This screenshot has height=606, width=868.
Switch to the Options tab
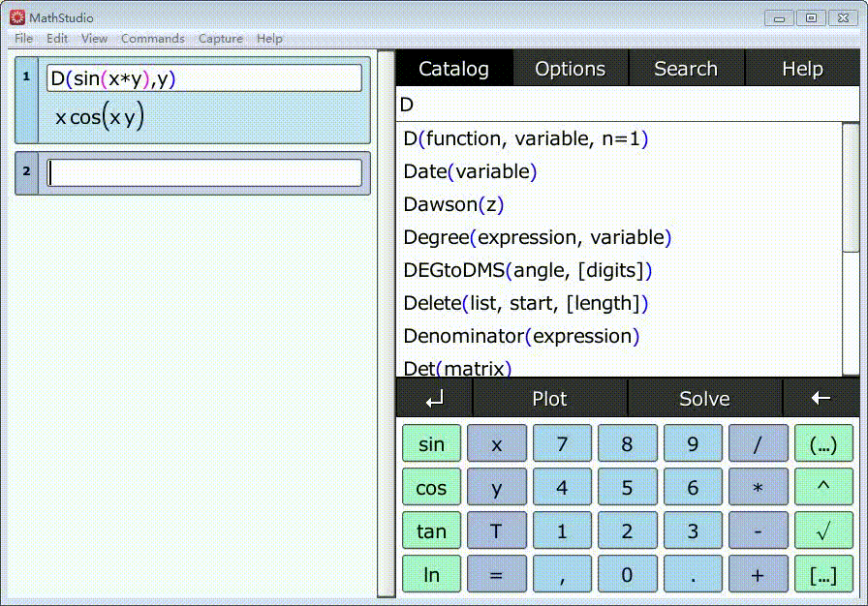(x=571, y=69)
